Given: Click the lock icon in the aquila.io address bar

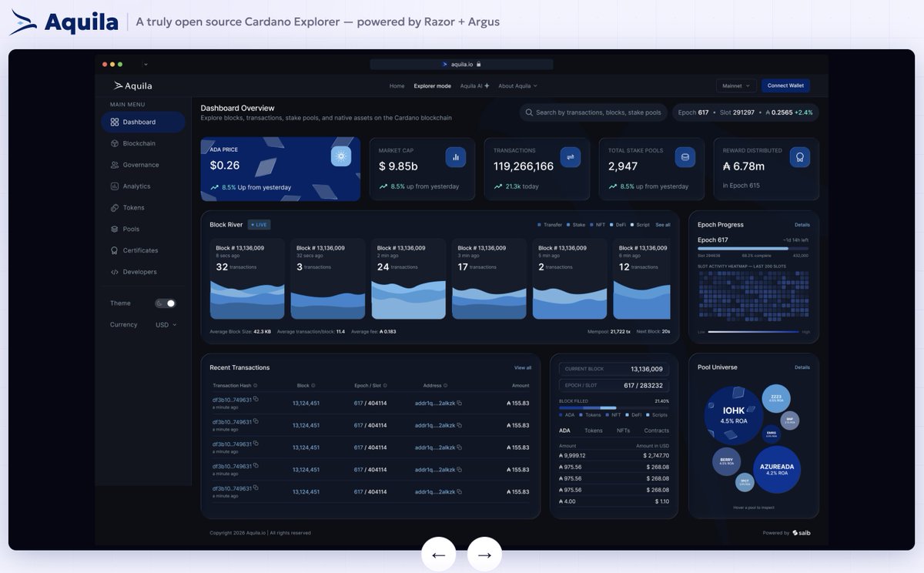Looking at the screenshot, I should pyautogui.click(x=479, y=65).
